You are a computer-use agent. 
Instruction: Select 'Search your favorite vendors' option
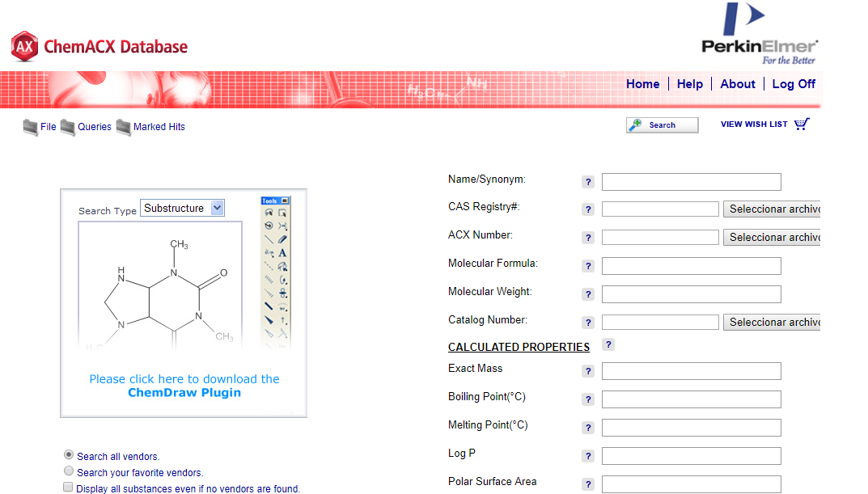click(69, 471)
